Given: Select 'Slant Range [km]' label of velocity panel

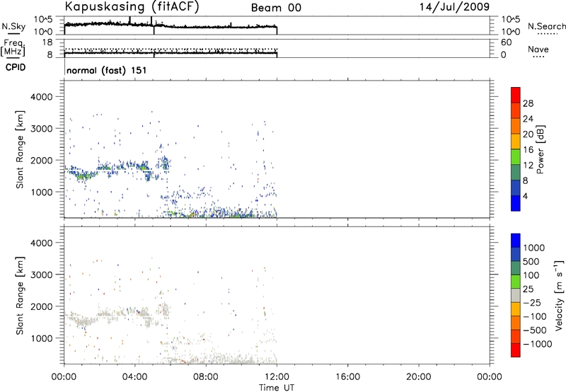Looking at the screenshot, I should (x=20, y=296).
